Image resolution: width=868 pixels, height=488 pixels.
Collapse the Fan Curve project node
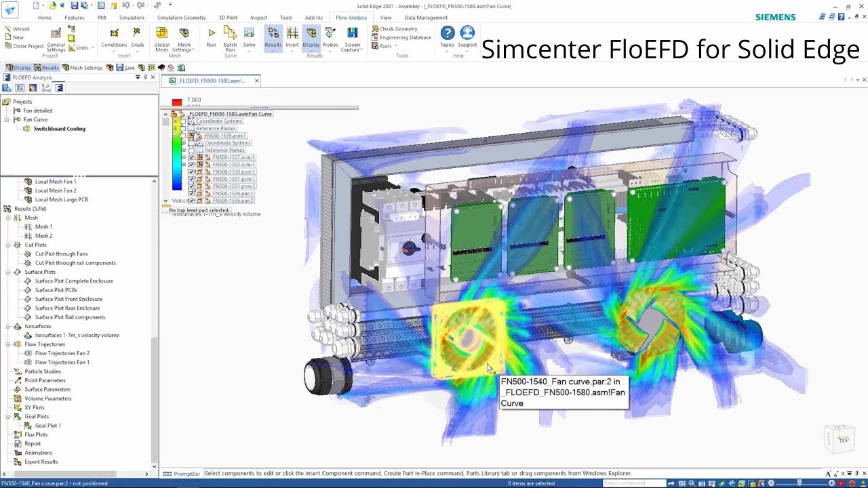7,120
